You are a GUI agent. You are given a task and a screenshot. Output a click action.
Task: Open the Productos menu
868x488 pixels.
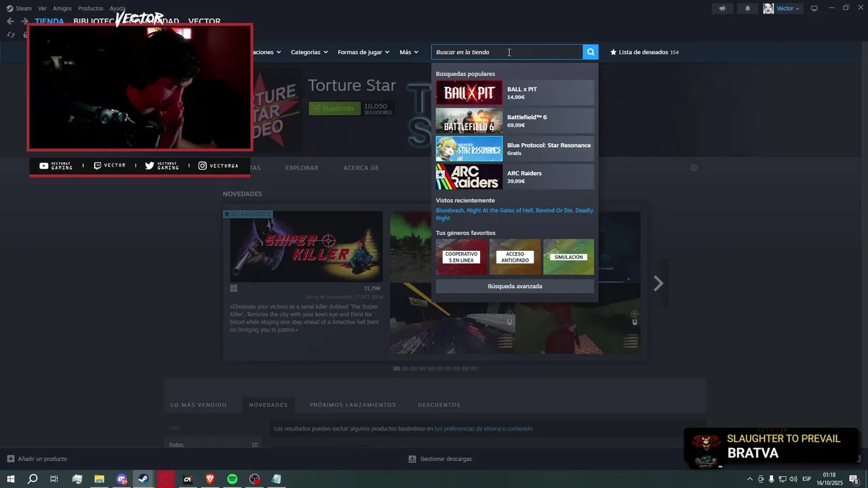pyautogui.click(x=91, y=8)
